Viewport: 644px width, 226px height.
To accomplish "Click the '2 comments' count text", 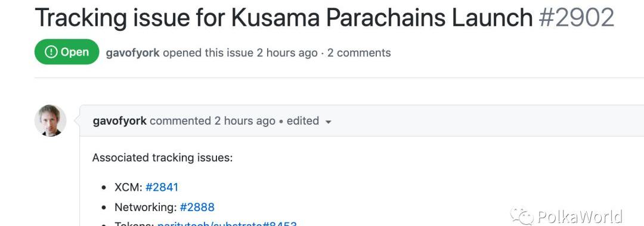I will pos(359,52).
